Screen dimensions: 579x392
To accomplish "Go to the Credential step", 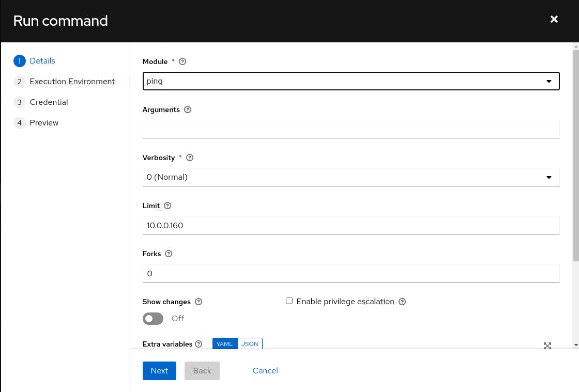I will coord(49,102).
